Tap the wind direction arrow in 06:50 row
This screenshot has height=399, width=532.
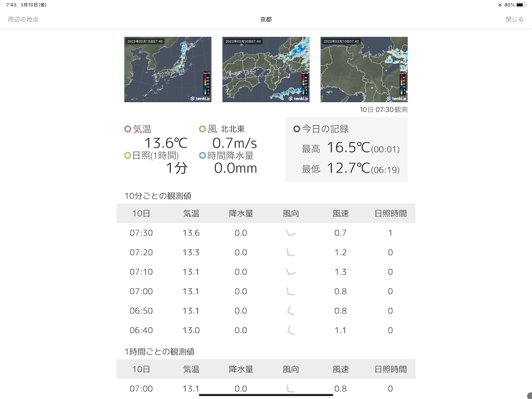(x=290, y=311)
